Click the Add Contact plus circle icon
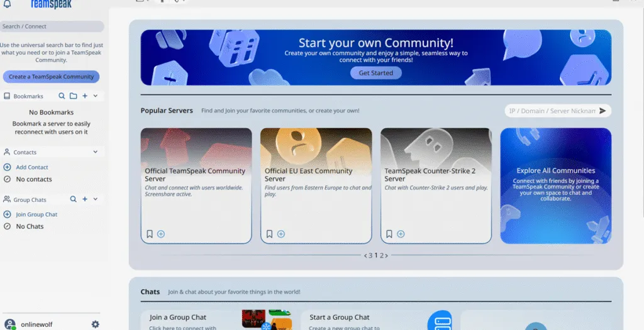Viewport: 644px width, 330px height. point(7,167)
